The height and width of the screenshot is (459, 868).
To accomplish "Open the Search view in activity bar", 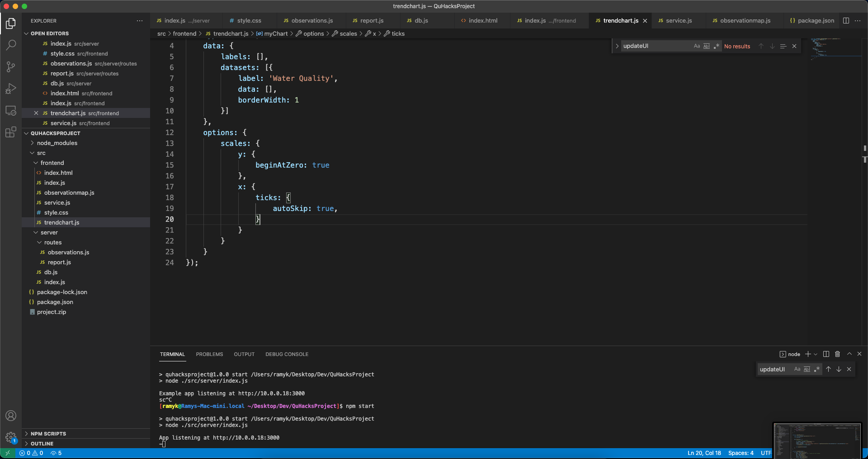I will point(11,45).
